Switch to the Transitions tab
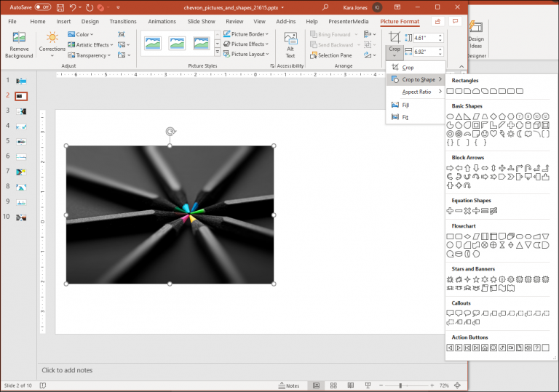The image size is (559, 392). [x=122, y=21]
